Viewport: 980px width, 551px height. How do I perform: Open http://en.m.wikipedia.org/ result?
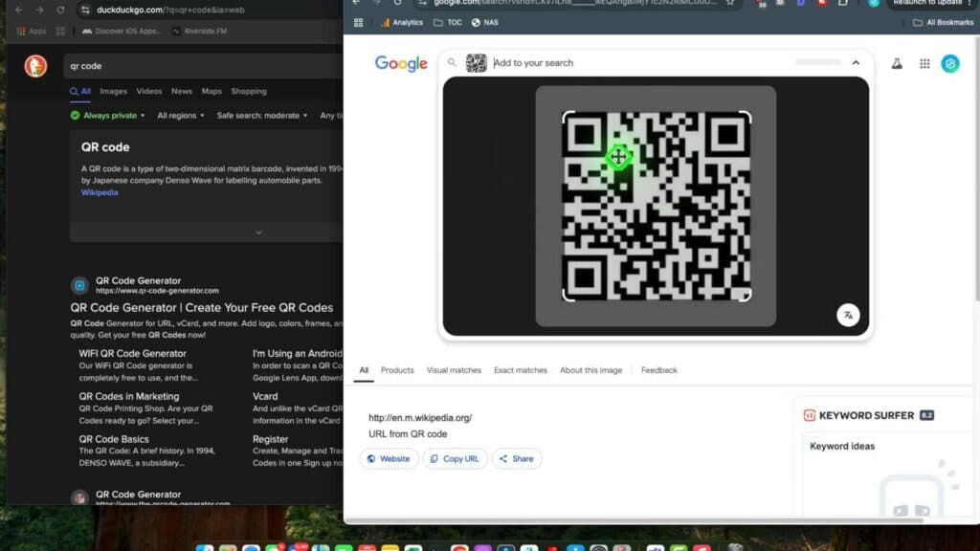pos(420,418)
